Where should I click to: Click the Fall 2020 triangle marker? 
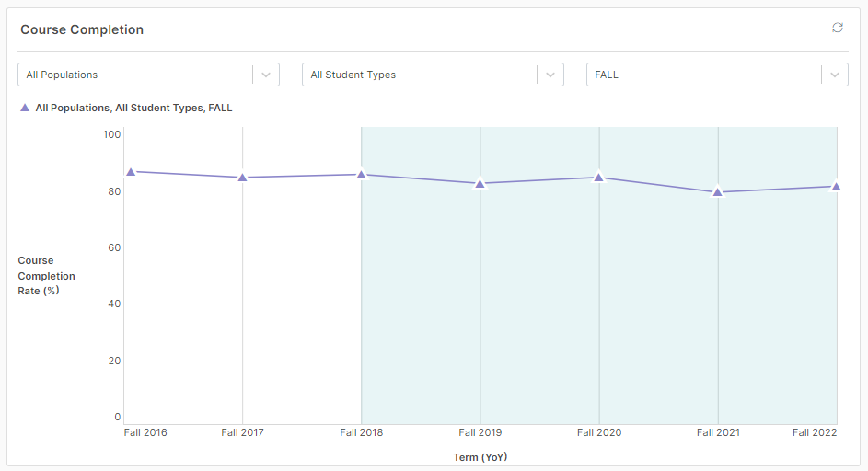(x=599, y=178)
